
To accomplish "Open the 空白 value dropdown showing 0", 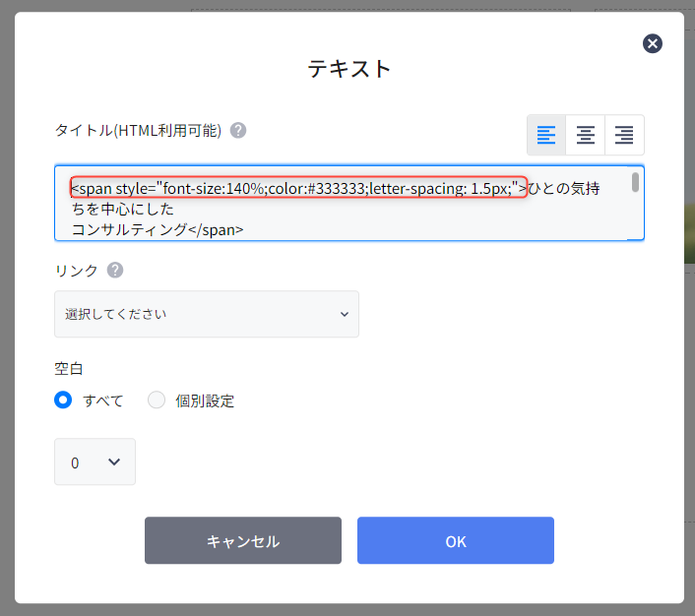I will click(95, 462).
